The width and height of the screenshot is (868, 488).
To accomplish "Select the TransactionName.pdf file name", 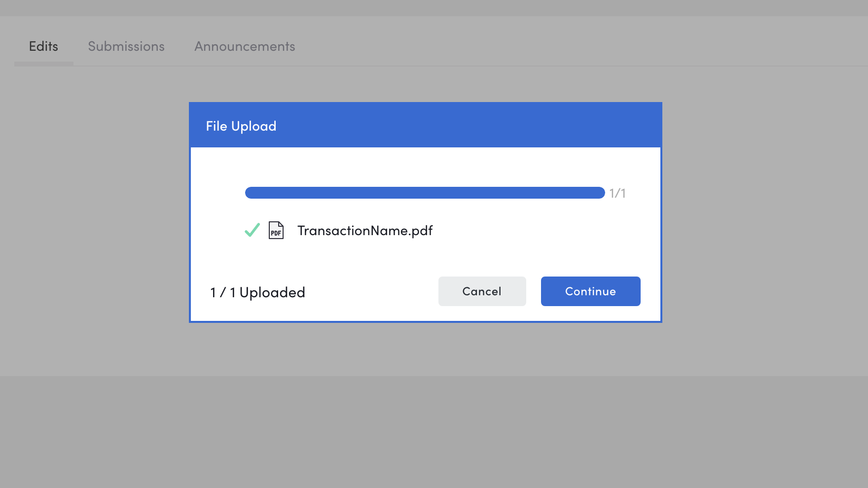I will (x=365, y=231).
